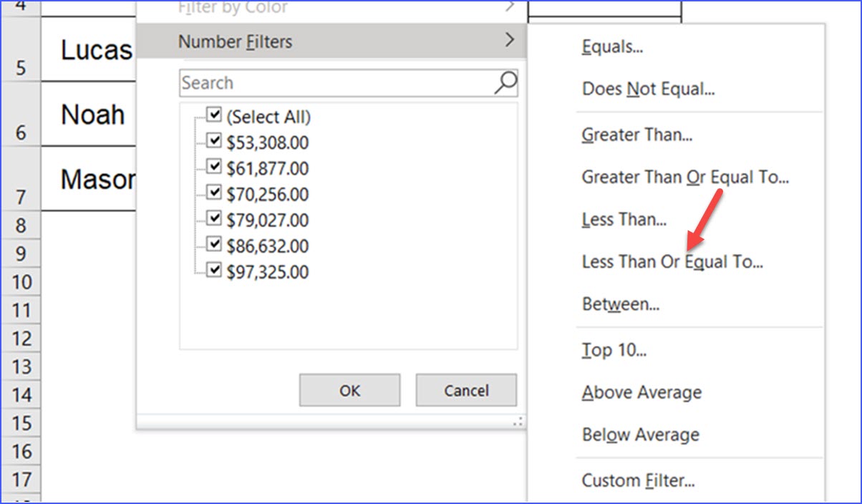This screenshot has width=862, height=504.
Task: Uncheck the $86,632.00 value
Action: pyautogui.click(x=213, y=243)
